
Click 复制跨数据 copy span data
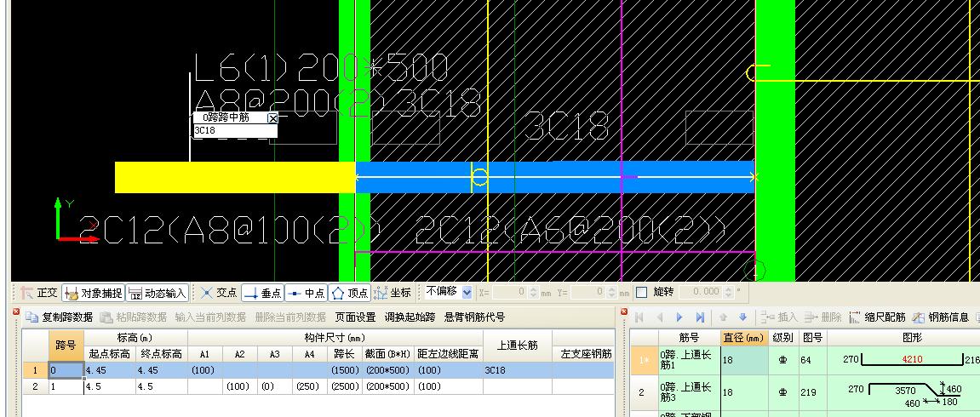tap(60, 317)
